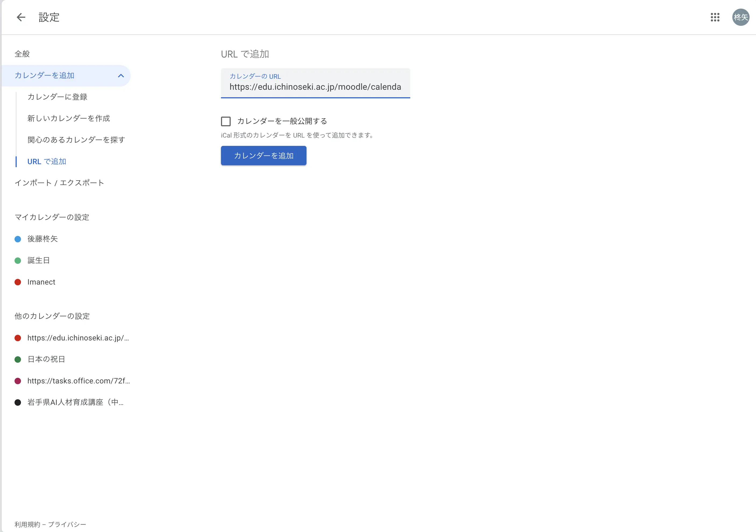Click dark green dot of 日本の祝日
The image size is (756, 532).
pyautogui.click(x=18, y=360)
